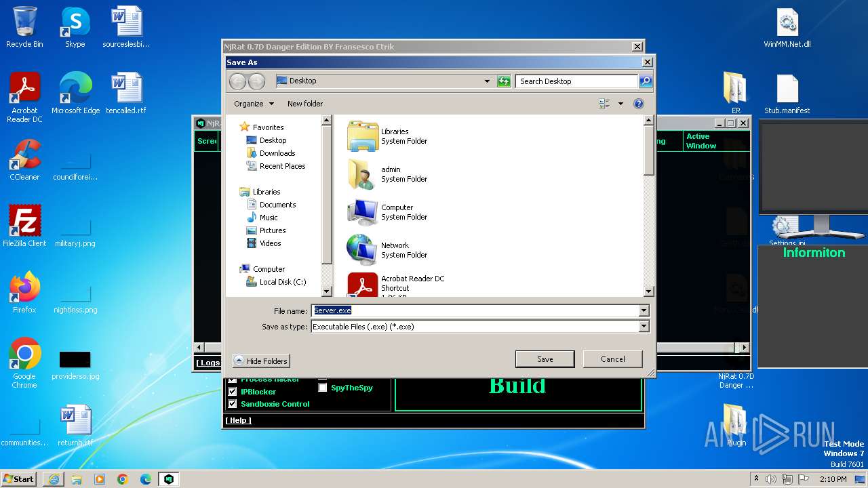Screen dimensions: 868x488
Task: Click the Cancel button
Action: [x=612, y=359]
